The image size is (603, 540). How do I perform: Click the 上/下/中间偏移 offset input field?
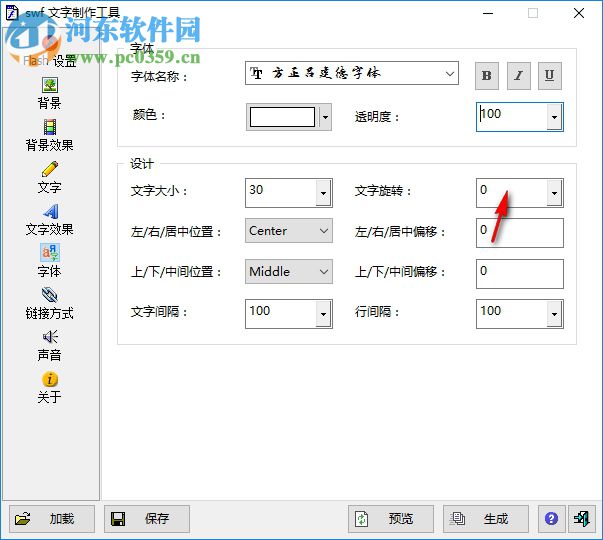coord(520,274)
